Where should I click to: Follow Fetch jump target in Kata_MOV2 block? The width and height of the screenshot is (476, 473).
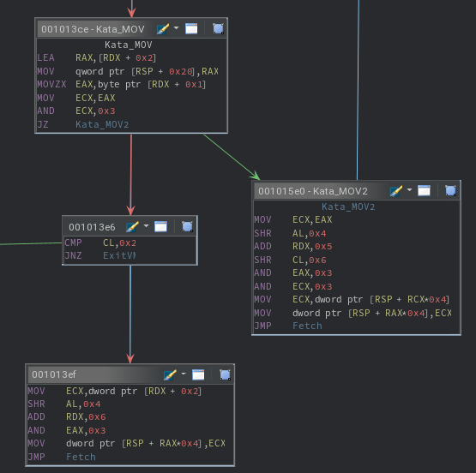click(x=307, y=326)
